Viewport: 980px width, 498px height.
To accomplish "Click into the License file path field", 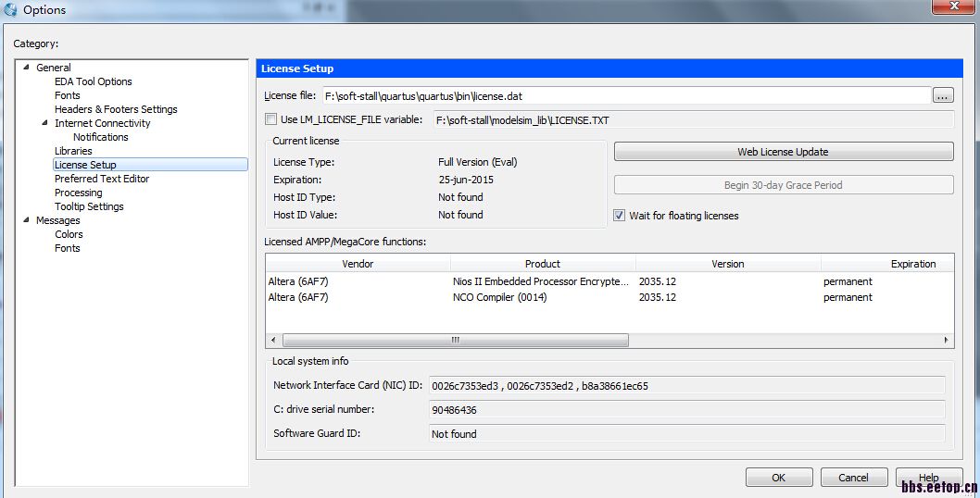I will tap(627, 95).
